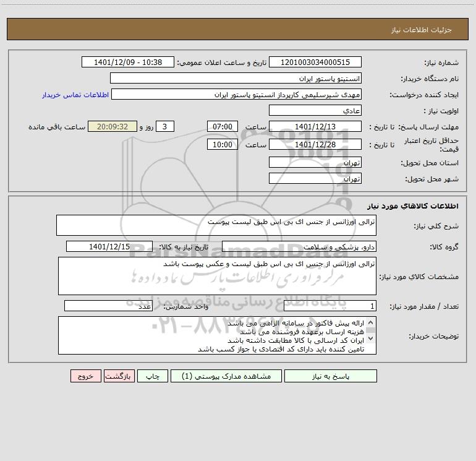476x461 pixels.
Task: Click heading جزئیات اطلاعات نیاز
Action: pos(421,30)
